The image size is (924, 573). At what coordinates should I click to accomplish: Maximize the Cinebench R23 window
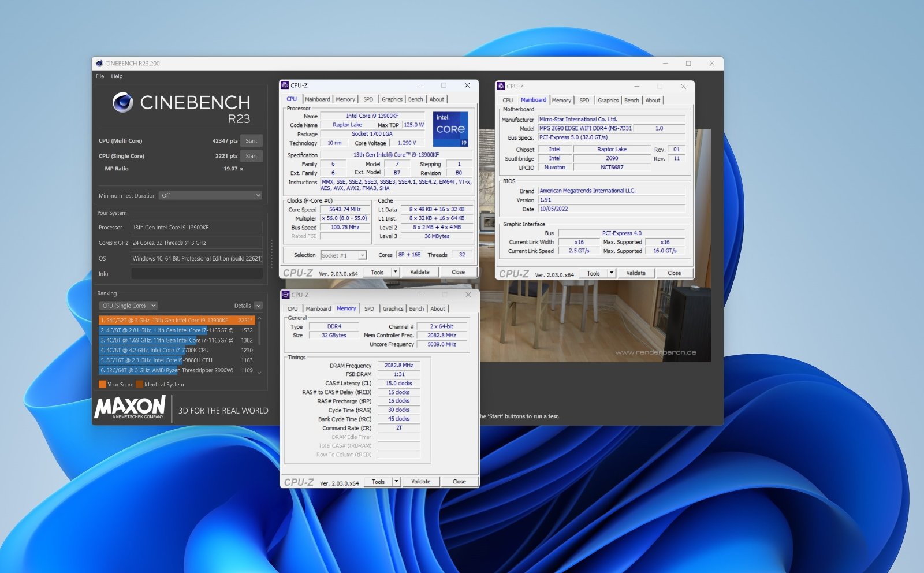pyautogui.click(x=688, y=64)
